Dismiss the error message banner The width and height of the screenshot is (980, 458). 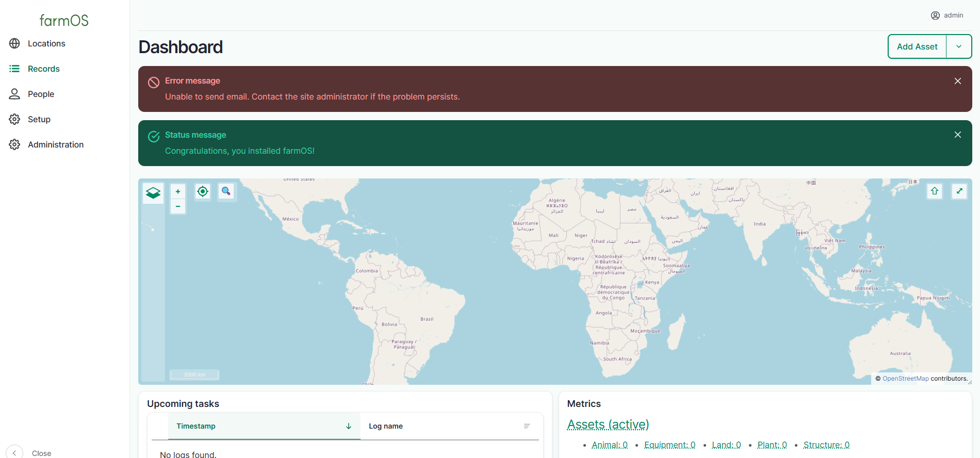[x=958, y=81]
